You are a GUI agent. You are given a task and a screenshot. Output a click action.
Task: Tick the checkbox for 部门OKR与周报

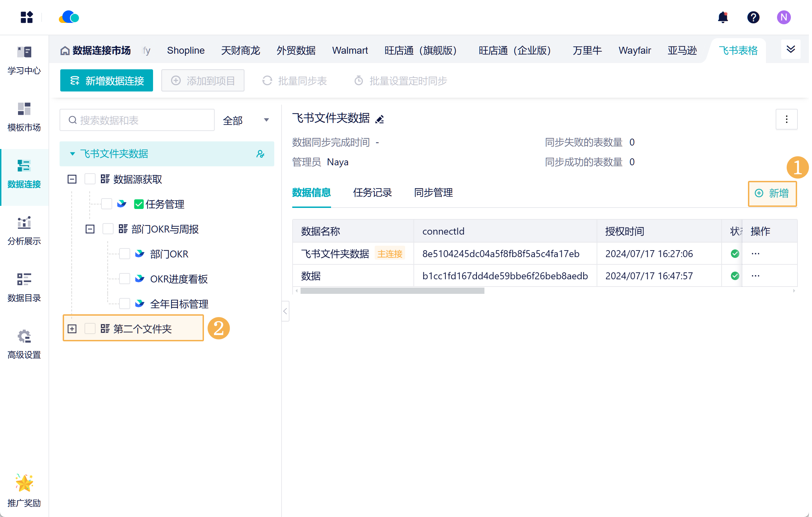tap(108, 229)
